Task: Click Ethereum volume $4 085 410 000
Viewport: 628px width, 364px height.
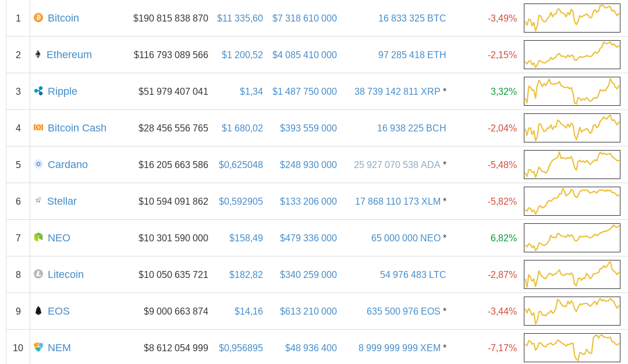Action: click(x=304, y=55)
